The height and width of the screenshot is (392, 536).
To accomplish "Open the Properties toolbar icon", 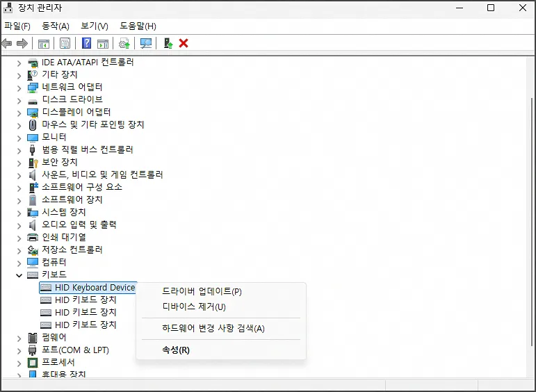I will coord(65,43).
